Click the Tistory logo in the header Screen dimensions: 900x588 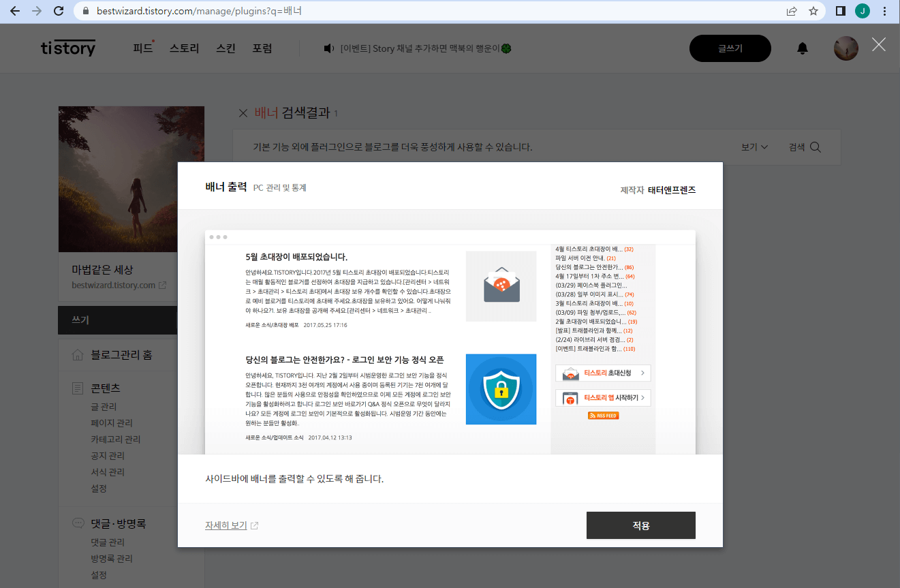[x=67, y=48]
